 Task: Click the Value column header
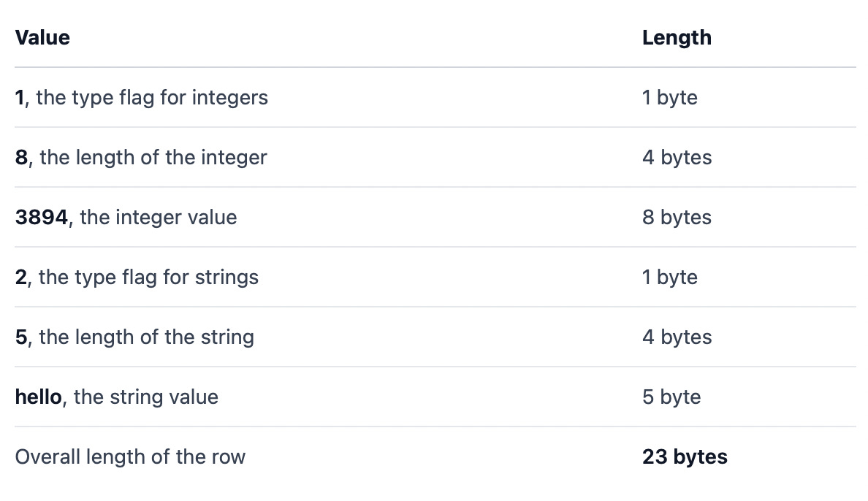(x=42, y=38)
